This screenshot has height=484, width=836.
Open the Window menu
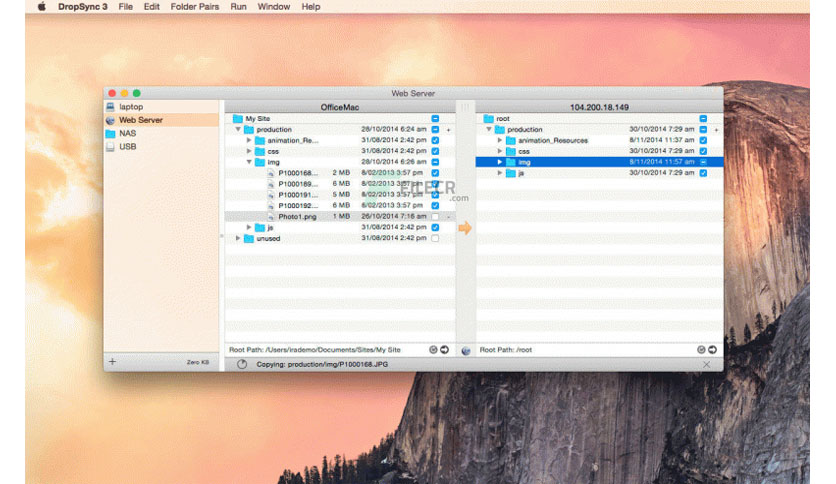(x=274, y=6)
